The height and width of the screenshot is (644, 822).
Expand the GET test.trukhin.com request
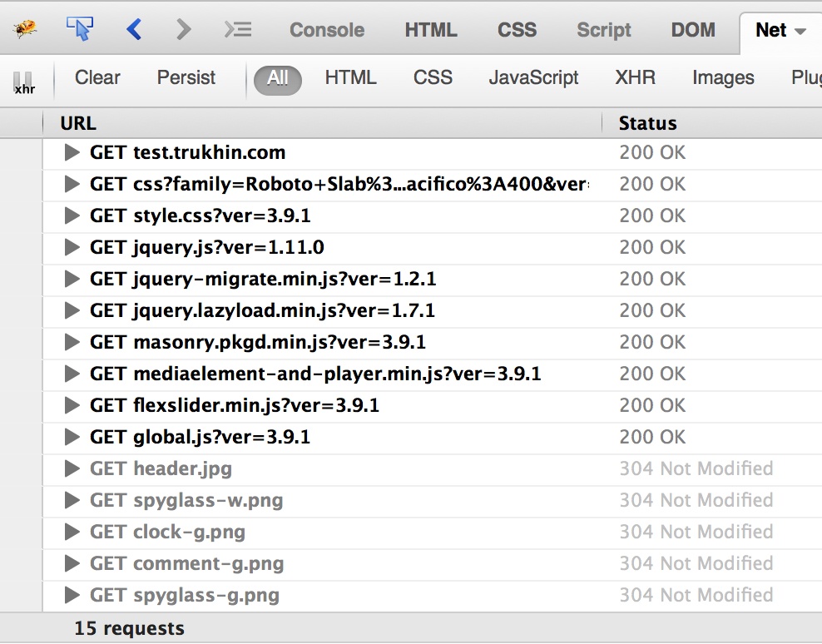pyautogui.click(x=72, y=153)
